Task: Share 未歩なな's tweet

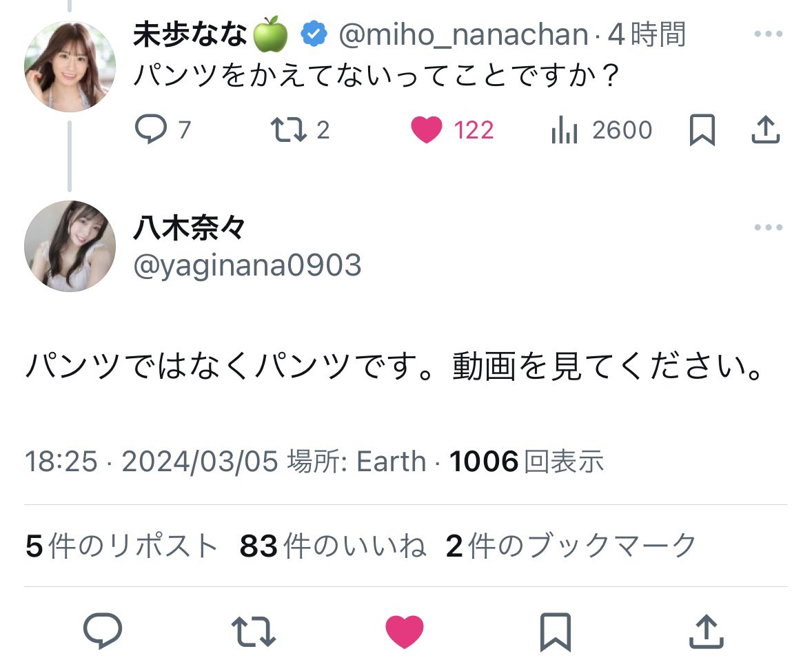Action: point(765,130)
